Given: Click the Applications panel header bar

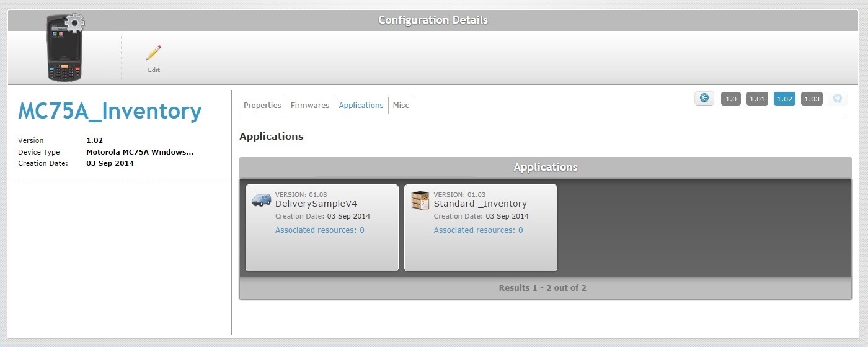Looking at the screenshot, I should 545,168.
